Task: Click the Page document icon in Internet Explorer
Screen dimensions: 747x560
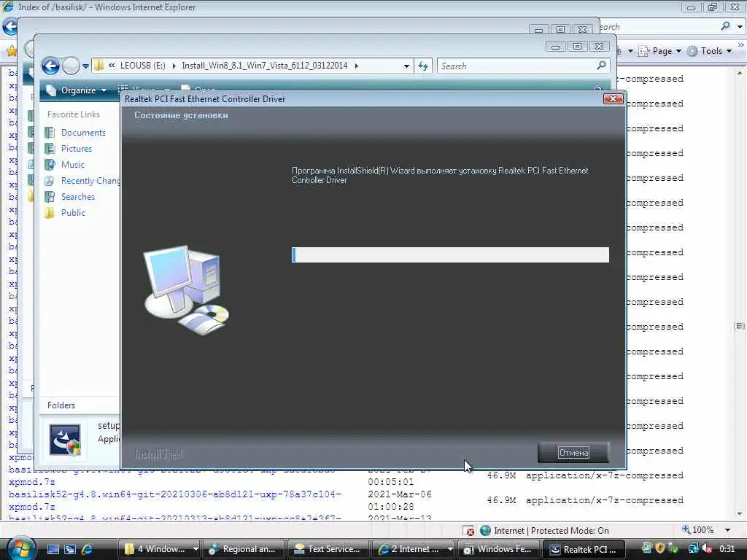Action: pos(643,51)
